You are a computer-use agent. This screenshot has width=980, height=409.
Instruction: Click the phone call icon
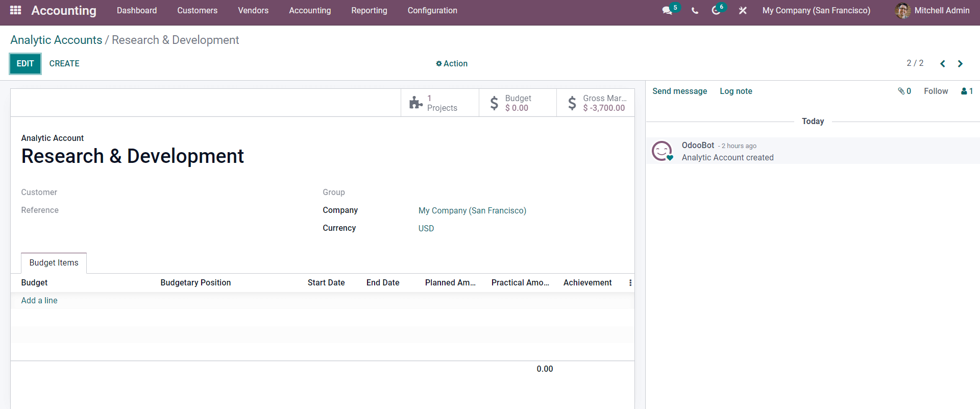pyautogui.click(x=695, y=10)
